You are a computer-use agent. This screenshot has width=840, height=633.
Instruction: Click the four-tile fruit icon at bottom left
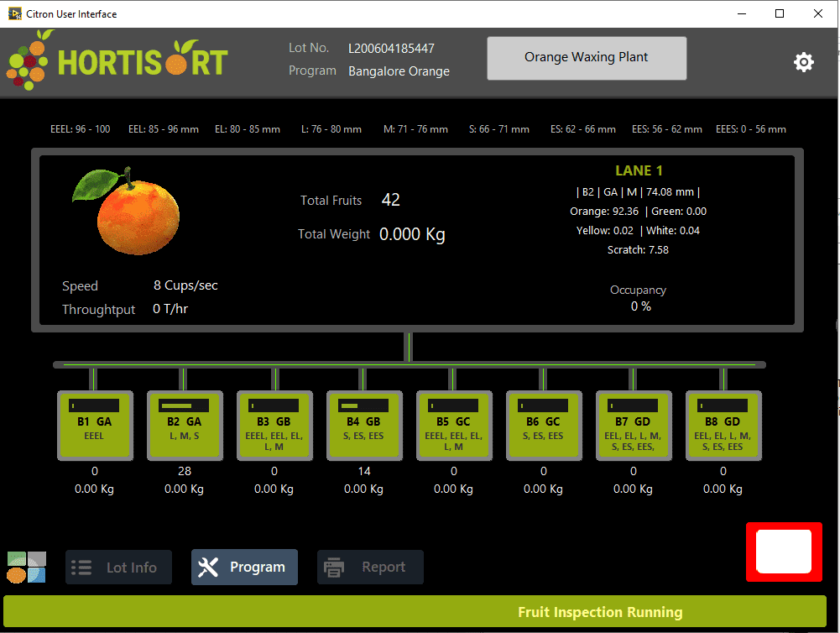click(x=26, y=568)
